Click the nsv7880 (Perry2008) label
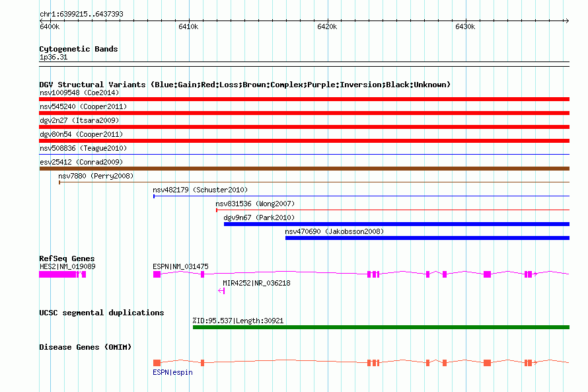588x392 pixels. click(96, 176)
